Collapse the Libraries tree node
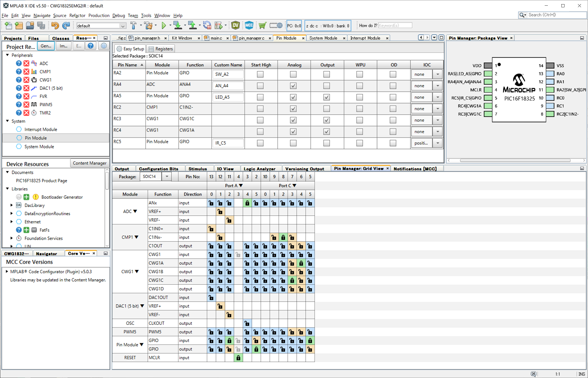 coord(7,189)
